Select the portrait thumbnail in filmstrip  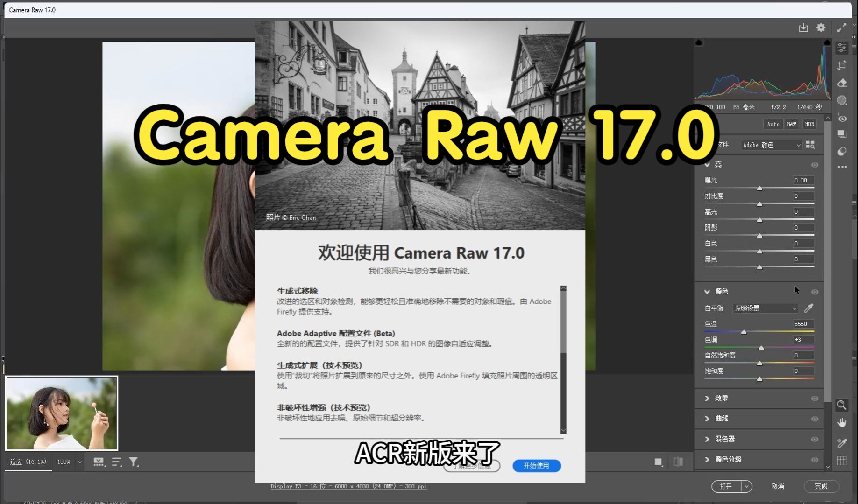(x=62, y=413)
